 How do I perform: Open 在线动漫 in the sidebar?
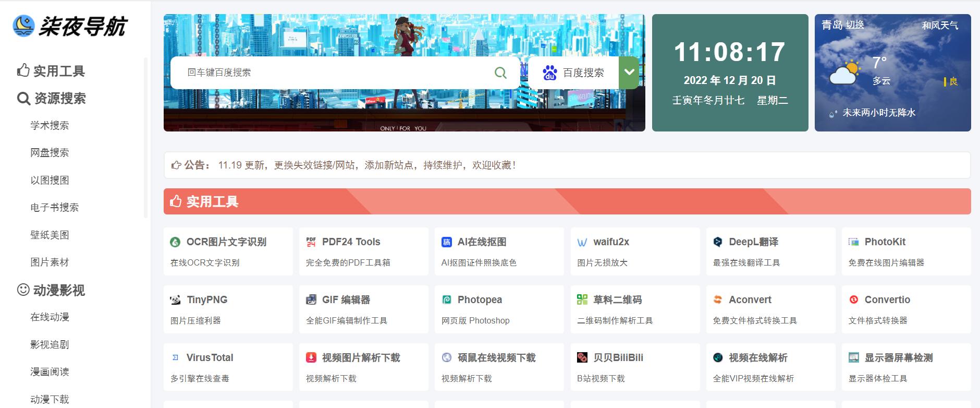(50, 317)
